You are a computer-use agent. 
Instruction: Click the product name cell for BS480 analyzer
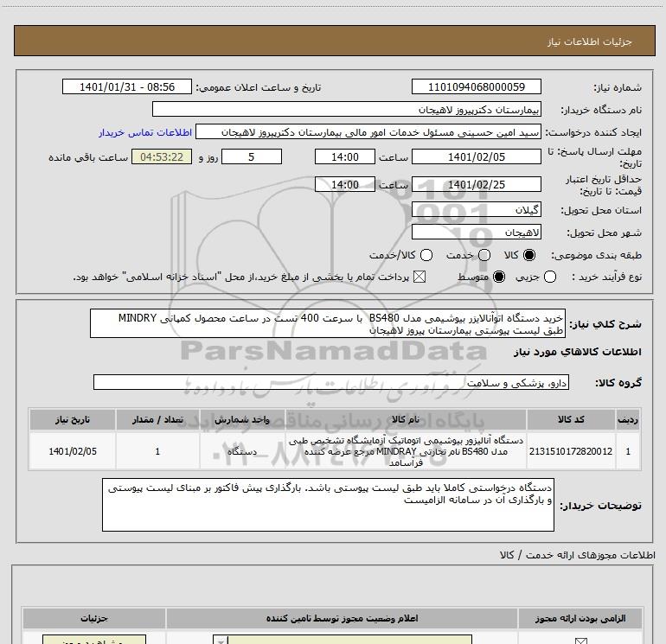(x=406, y=451)
